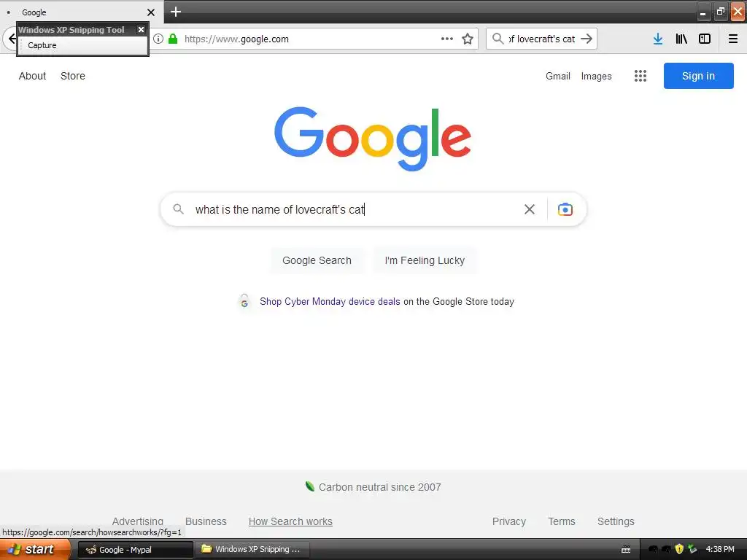Click the browser toolbar search field text
Screen dimensions: 747x560
click(542, 39)
